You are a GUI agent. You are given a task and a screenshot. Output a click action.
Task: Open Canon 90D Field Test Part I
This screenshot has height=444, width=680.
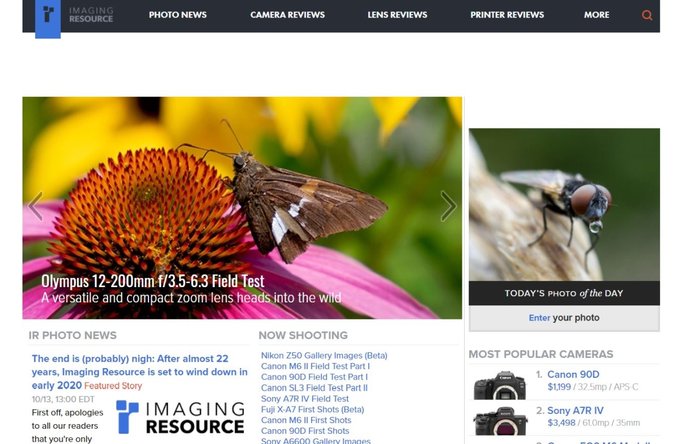314,377
